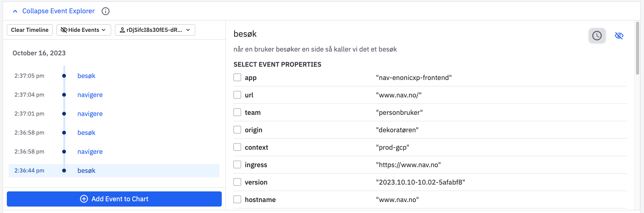Click the timeline dot at 2:37:05 pm
This screenshot has height=213, width=644.
64,76
